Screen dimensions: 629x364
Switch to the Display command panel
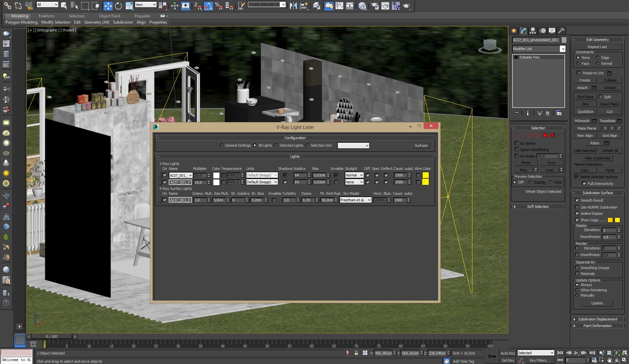[x=552, y=30]
